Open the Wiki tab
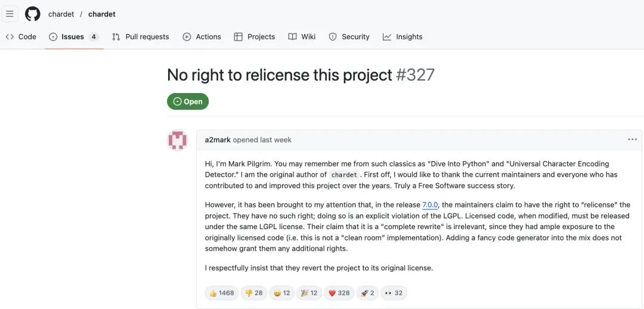644x309 pixels. (302, 36)
